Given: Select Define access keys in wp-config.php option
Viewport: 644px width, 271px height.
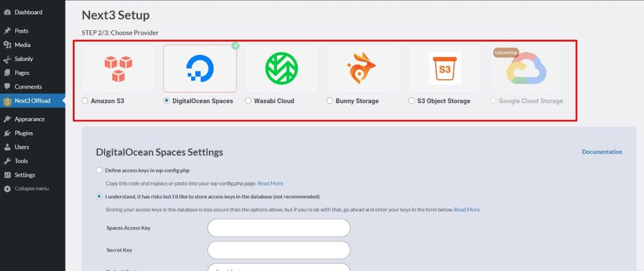Looking at the screenshot, I should [x=99, y=170].
